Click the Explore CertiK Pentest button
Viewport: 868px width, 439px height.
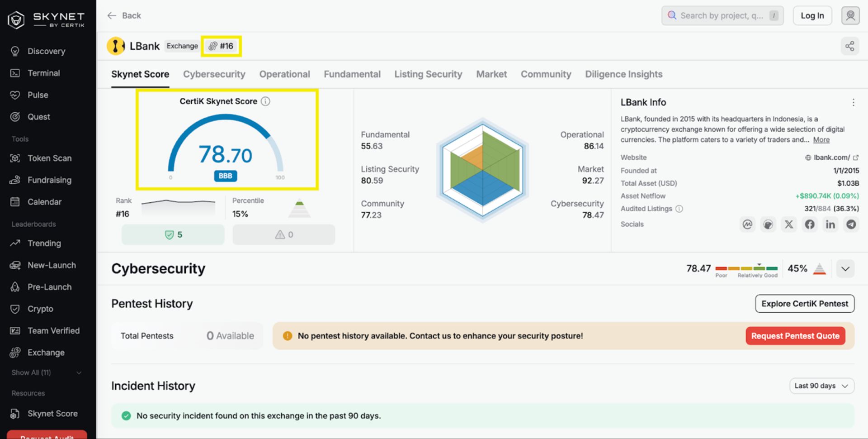point(804,304)
